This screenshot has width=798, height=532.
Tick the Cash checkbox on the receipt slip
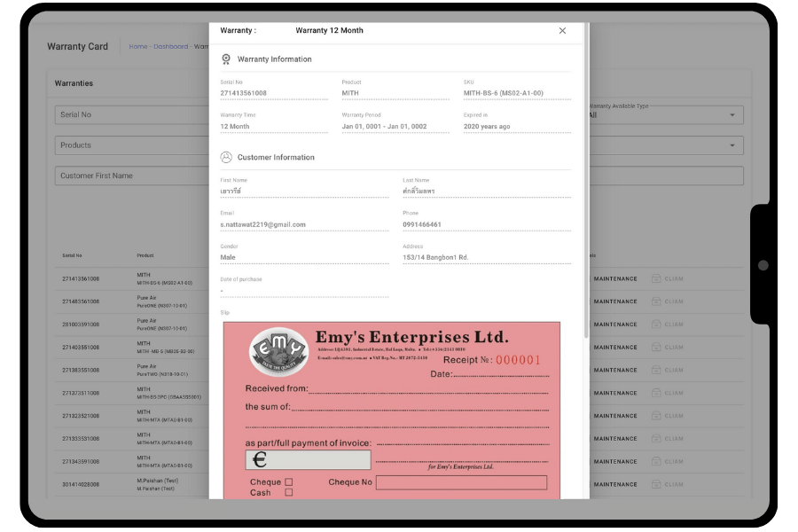(x=288, y=492)
